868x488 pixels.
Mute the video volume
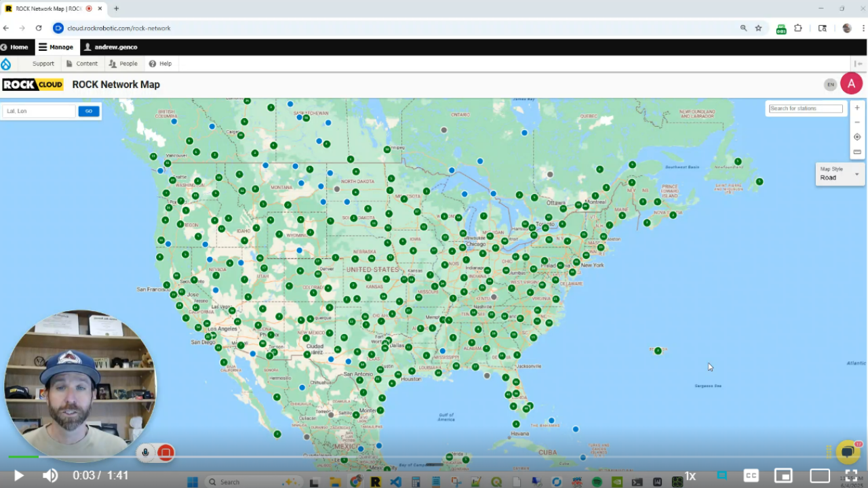[50, 475]
